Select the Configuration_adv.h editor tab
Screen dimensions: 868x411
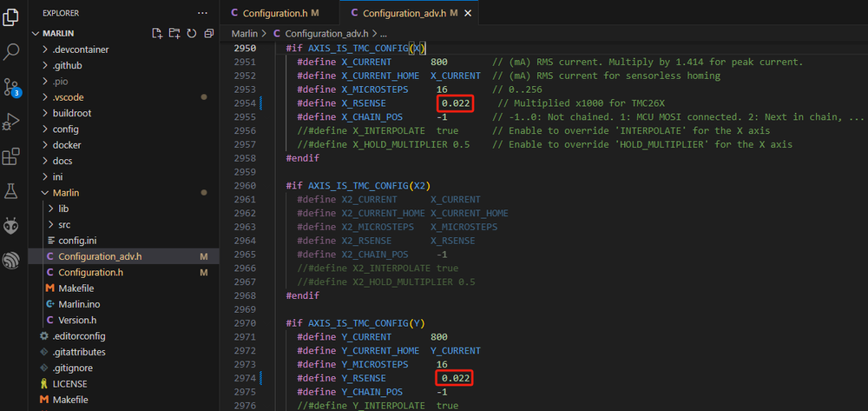(x=404, y=13)
